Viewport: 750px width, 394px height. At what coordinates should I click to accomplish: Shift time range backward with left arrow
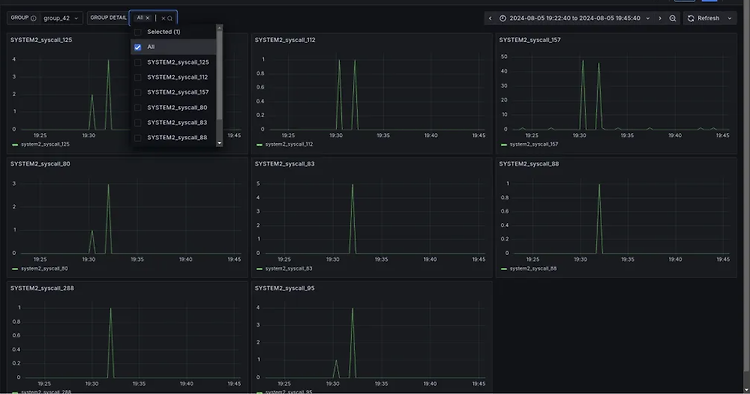pos(490,18)
